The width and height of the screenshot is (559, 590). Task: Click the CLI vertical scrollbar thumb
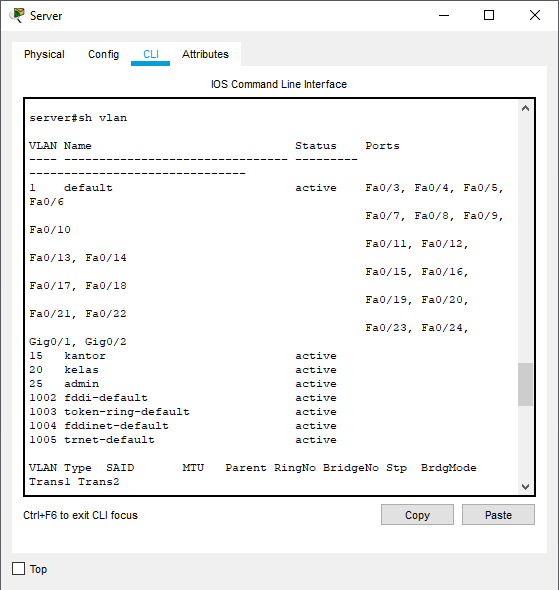[x=525, y=384]
